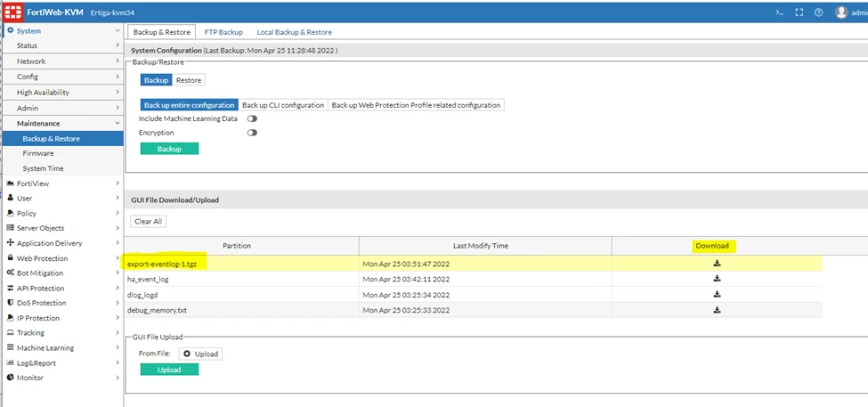Open Backup & Restore sidebar item
The image size is (868, 407).
62,138
